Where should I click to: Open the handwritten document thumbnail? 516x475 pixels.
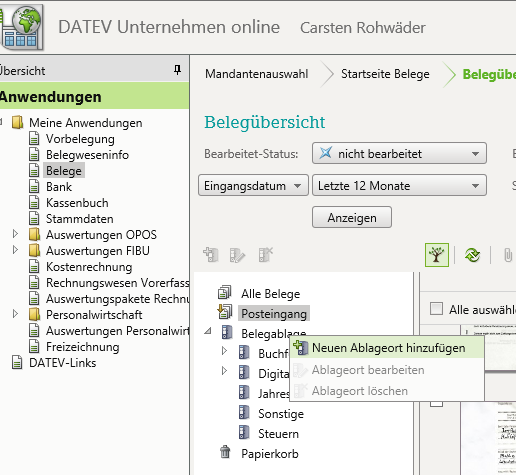[489, 438]
